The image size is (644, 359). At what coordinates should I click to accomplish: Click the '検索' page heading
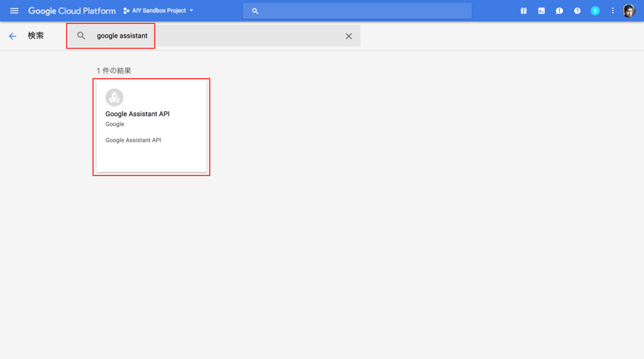click(x=36, y=36)
